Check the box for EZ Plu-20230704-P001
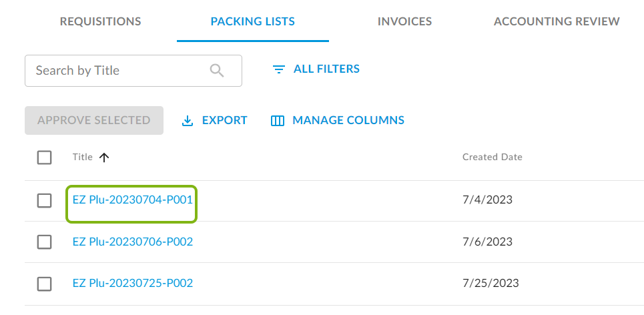This screenshot has height=315, width=644. pyautogui.click(x=44, y=200)
